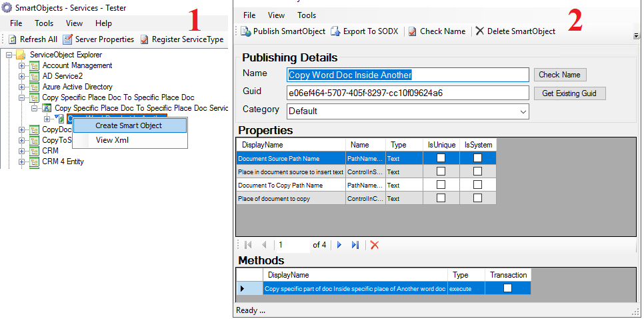Image resolution: width=644 pixels, height=319 pixels.
Task: Open the Category dropdown
Action: point(523,111)
